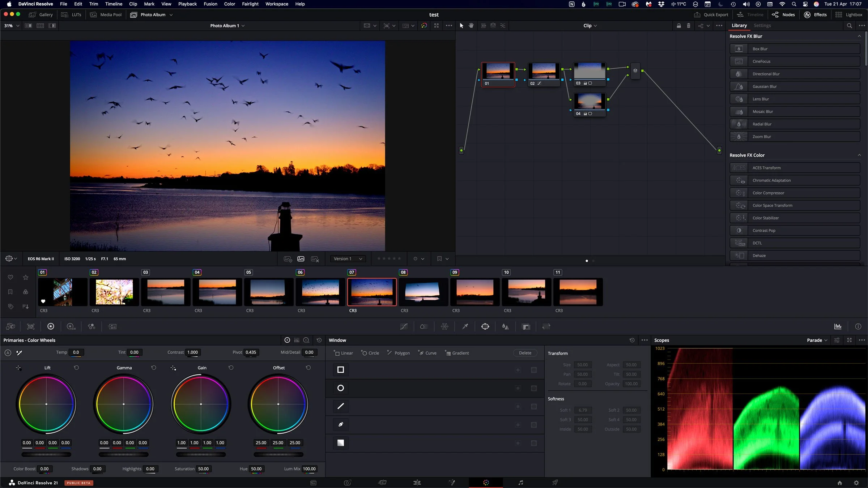
Task: Click the trash icon above node graph
Action: [688, 26]
